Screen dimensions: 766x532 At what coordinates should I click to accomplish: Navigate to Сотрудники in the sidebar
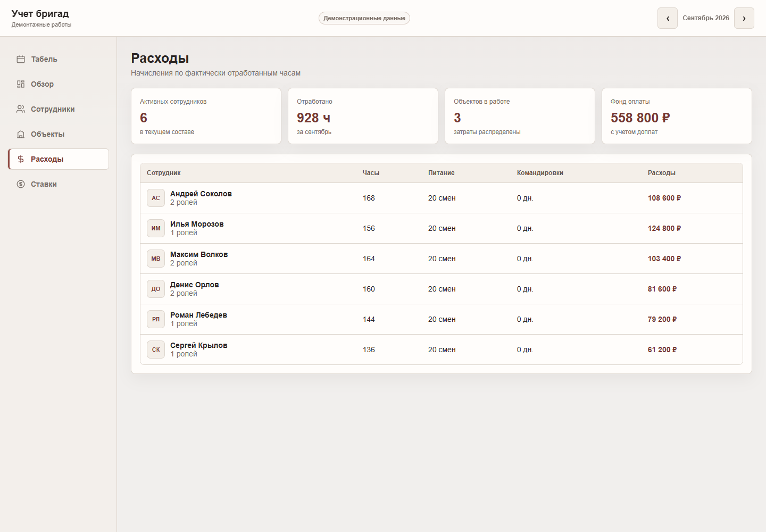(59, 109)
